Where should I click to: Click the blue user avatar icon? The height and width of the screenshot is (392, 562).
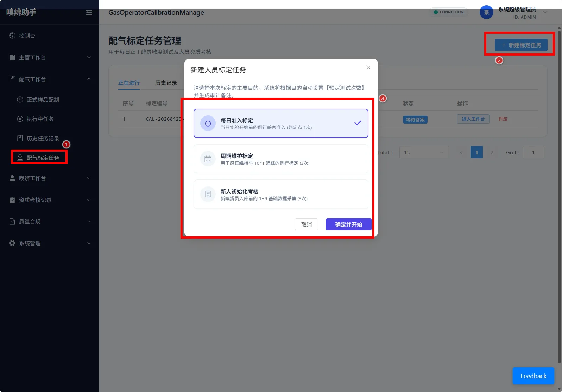[486, 12]
